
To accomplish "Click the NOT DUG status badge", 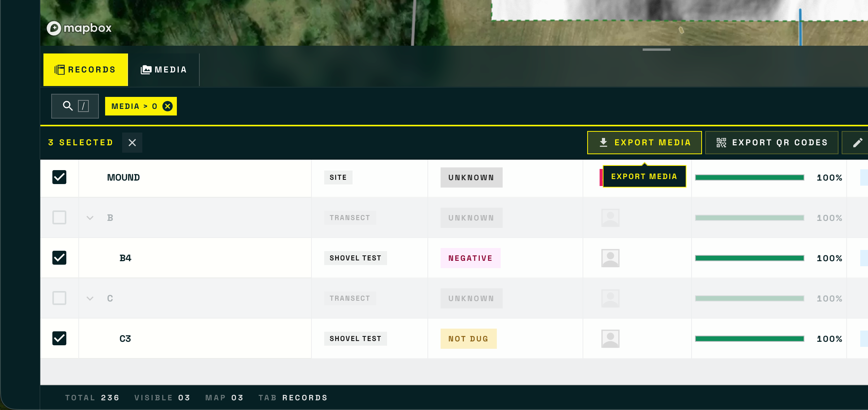I will pos(469,339).
